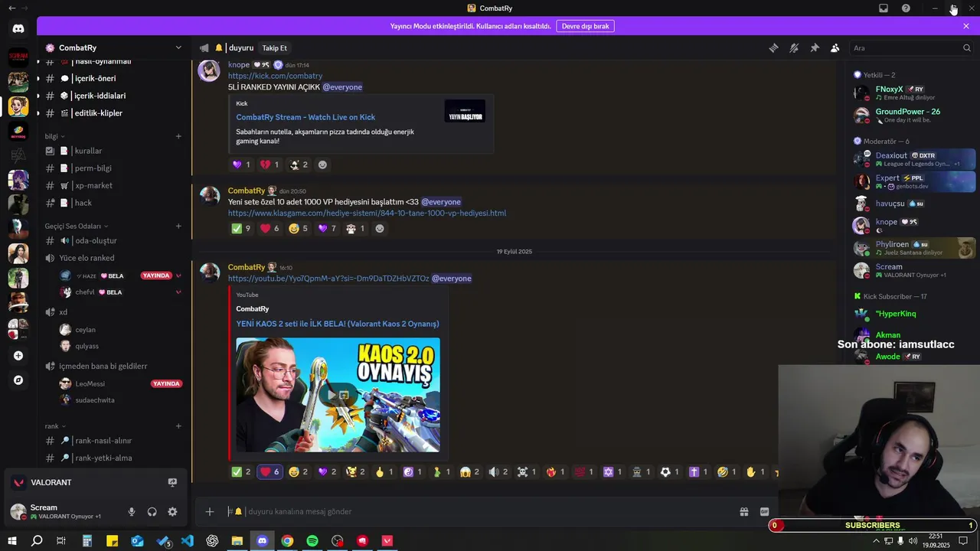
Task: Show hidden system tray icons chevron
Action: 876,541
